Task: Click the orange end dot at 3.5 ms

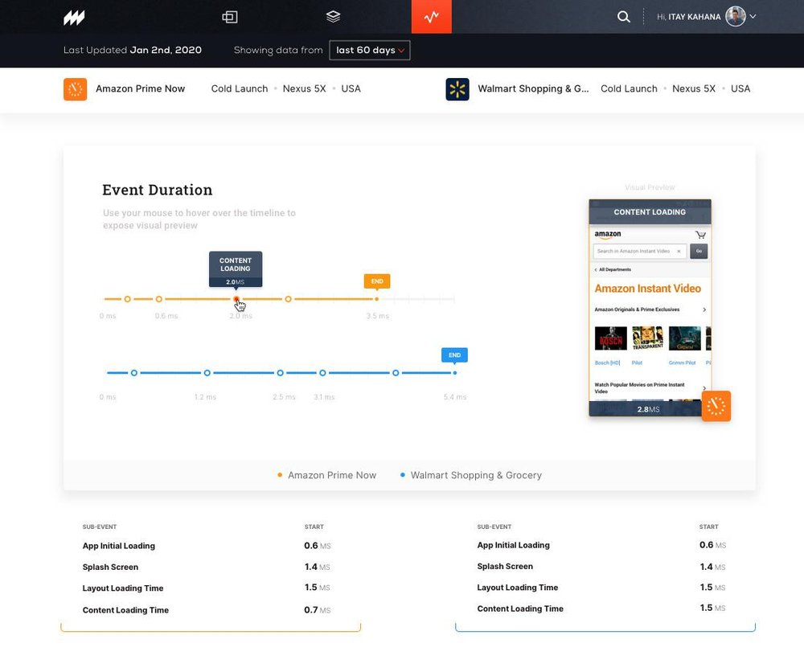Action: coord(377,299)
